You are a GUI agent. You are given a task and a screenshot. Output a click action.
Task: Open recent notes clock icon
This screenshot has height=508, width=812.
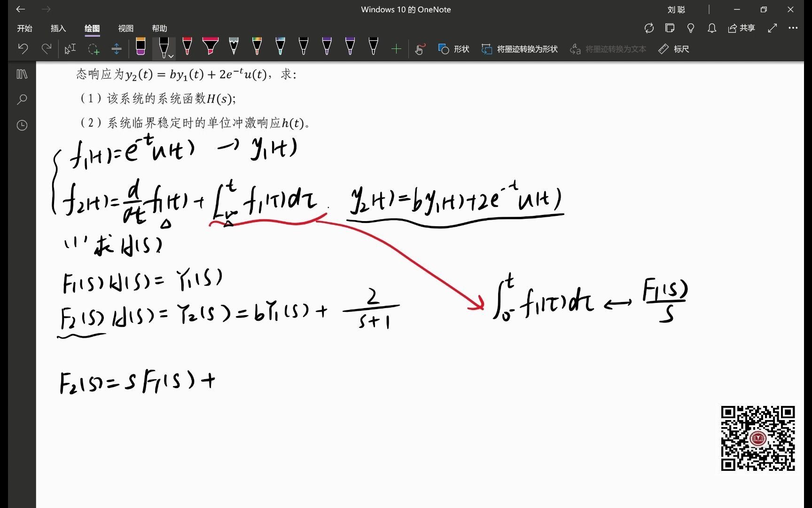[x=22, y=125]
